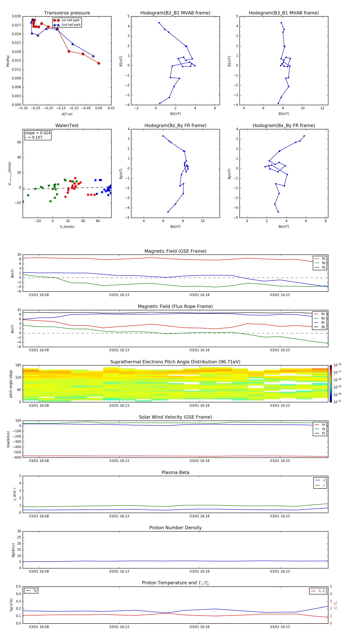Click the '1st half path' legend entry
This screenshot has width=351, height=644.
(x=66, y=20)
